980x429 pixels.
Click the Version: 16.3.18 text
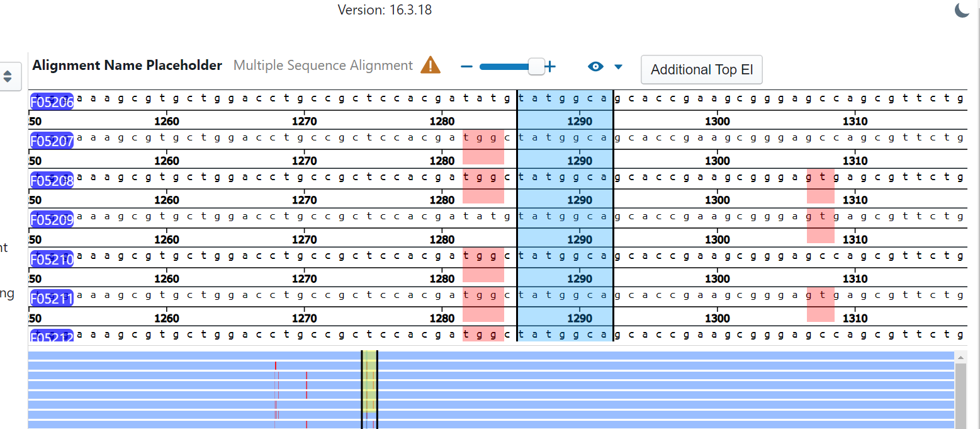385,10
